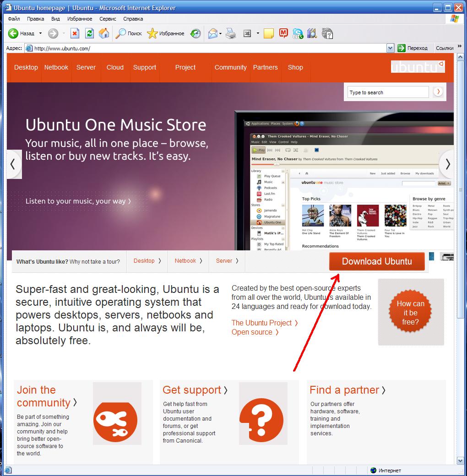Click the ubuntu logo

point(418,67)
